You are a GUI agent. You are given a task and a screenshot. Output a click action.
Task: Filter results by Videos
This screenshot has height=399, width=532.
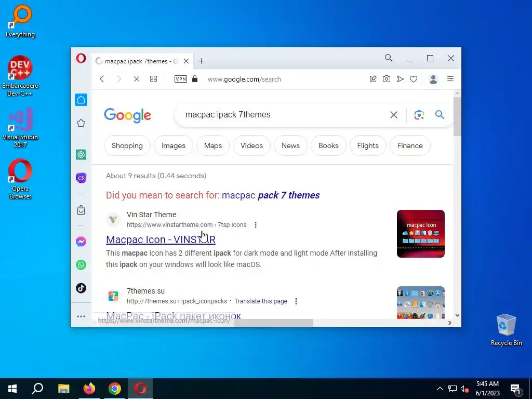pyautogui.click(x=251, y=145)
